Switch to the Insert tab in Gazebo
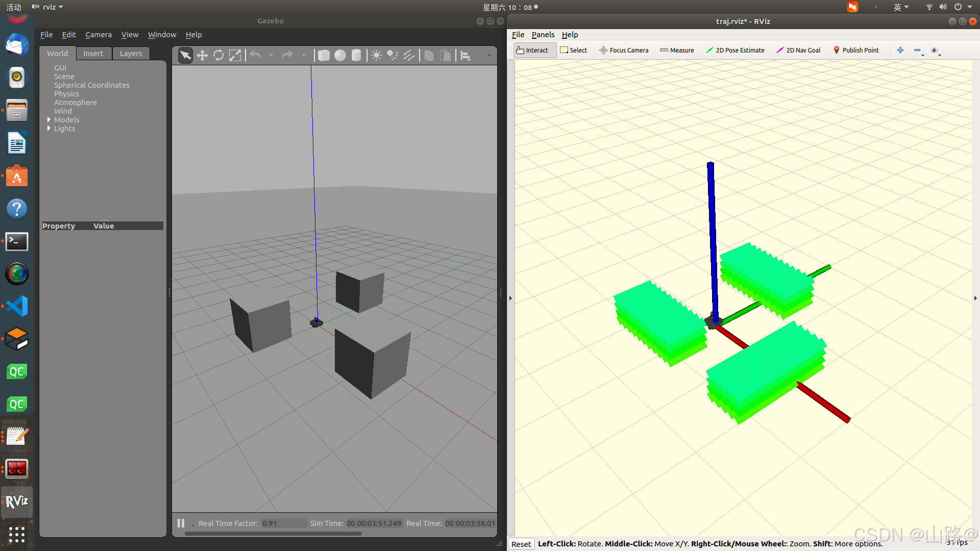Viewport: 980px width, 551px height. pos(93,53)
